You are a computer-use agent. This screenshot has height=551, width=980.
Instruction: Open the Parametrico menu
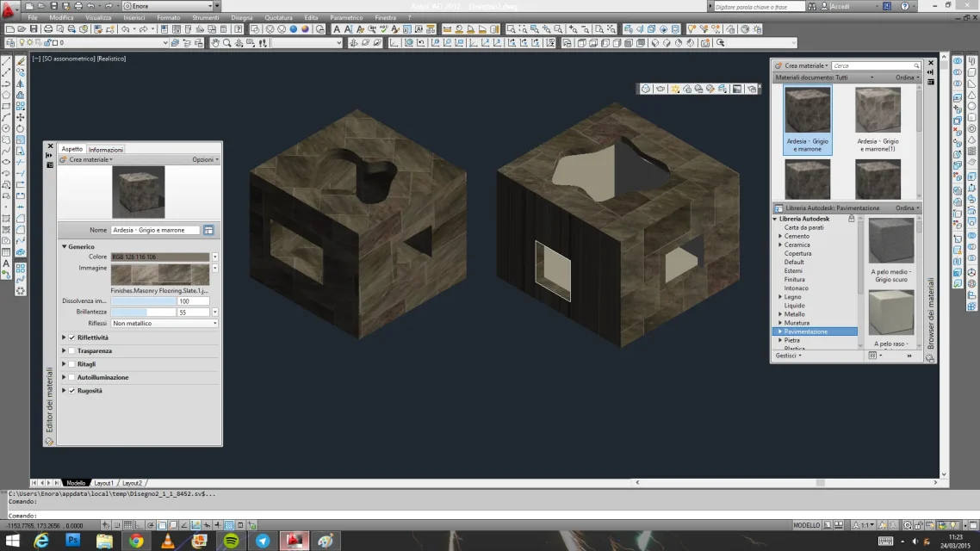click(346, 17)
